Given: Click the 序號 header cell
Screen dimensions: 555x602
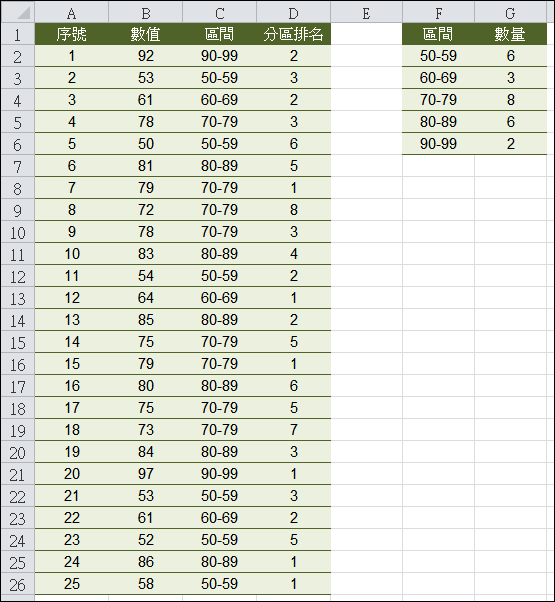Looking at the screenshot, I should [x=71, y=35].
